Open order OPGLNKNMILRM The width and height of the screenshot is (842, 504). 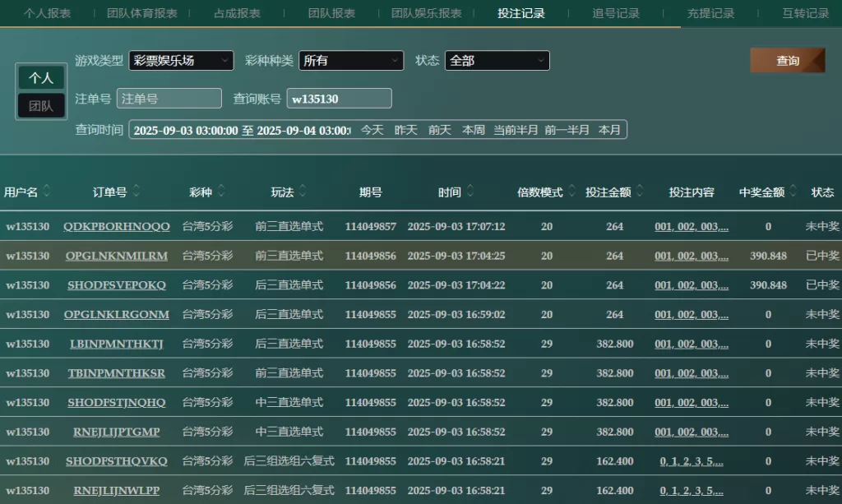click(117, 256)
